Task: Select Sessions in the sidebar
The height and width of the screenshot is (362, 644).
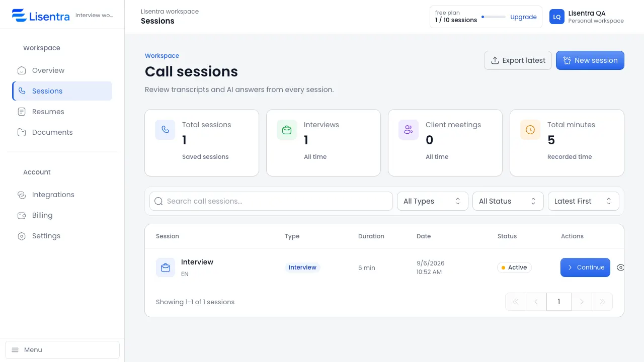Action: click(x=62, y=91)
